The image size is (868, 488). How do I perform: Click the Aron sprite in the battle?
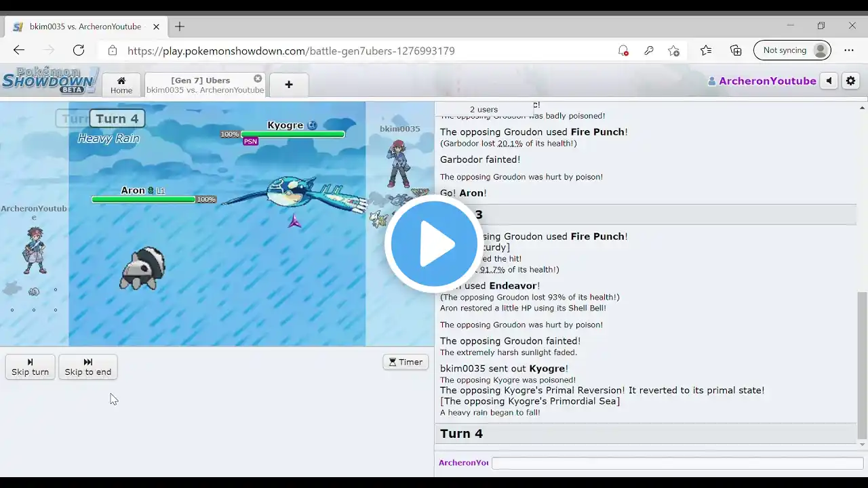(142, 268)
